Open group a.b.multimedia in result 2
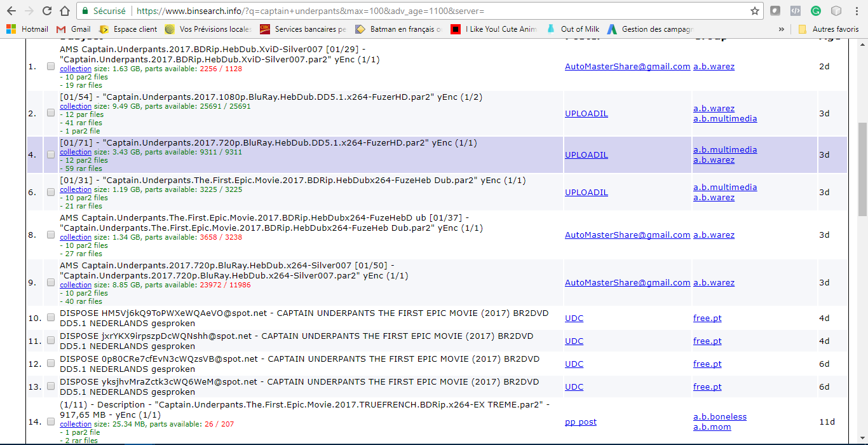The height and width of the screenshot is (445, 868). coord(725,118)
